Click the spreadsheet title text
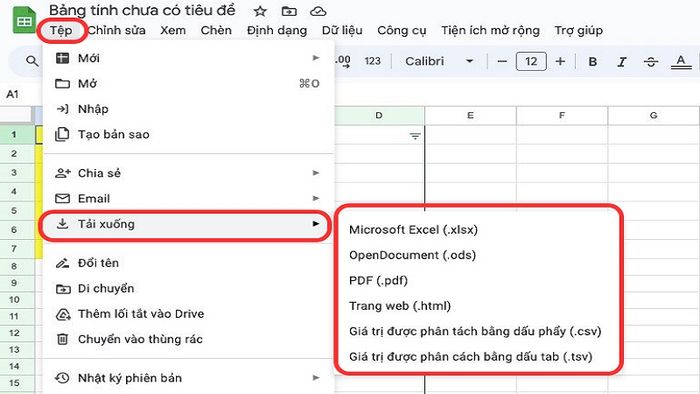700x394 pixels. (x=142, y=10)
